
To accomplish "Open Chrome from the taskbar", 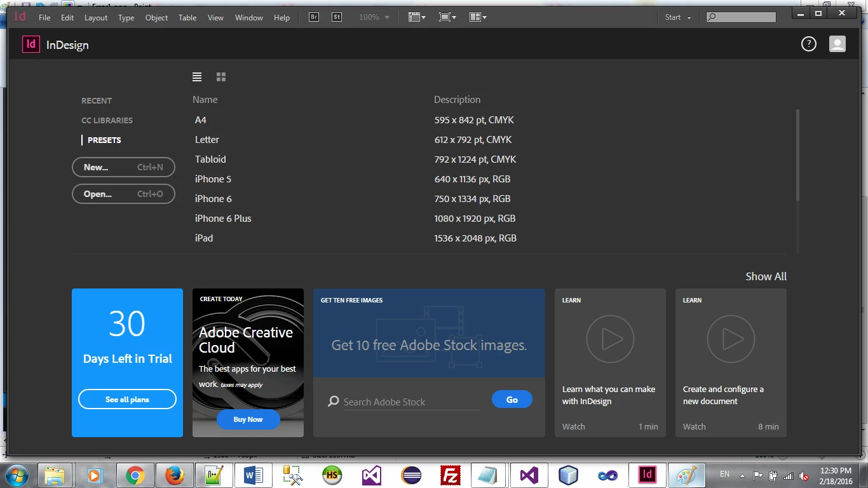I will [x=135, y=475].
